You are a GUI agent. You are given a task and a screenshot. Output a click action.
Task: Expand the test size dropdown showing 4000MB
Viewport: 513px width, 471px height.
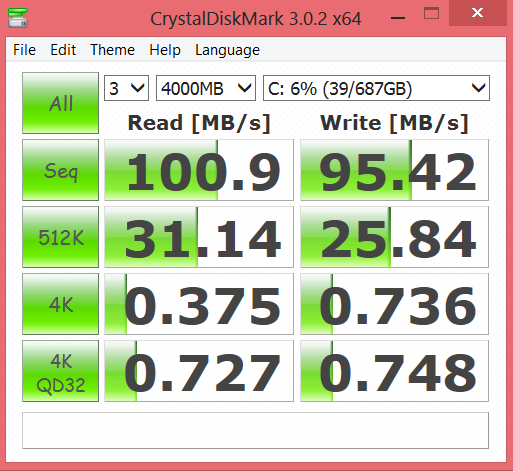(206, 88)
